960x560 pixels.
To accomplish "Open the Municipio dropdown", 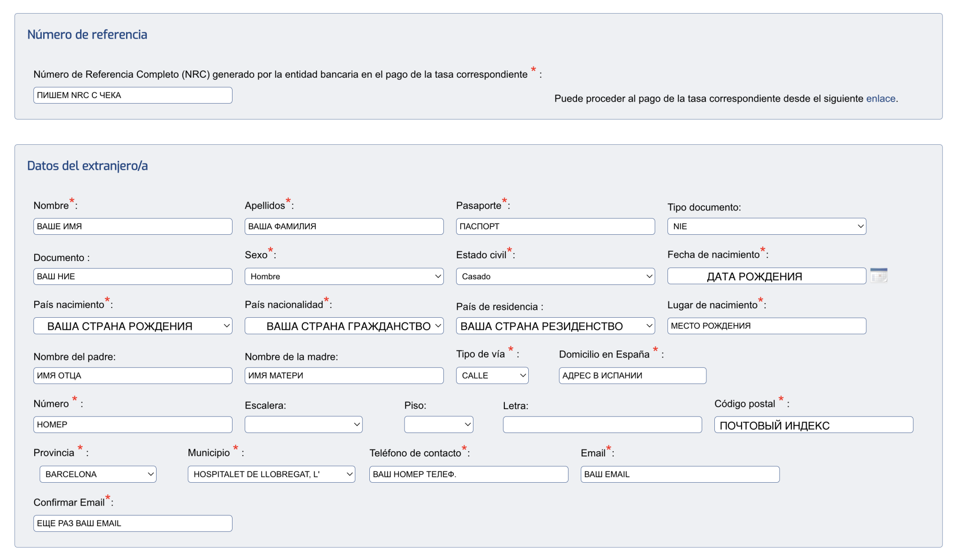I will [271, 474].
